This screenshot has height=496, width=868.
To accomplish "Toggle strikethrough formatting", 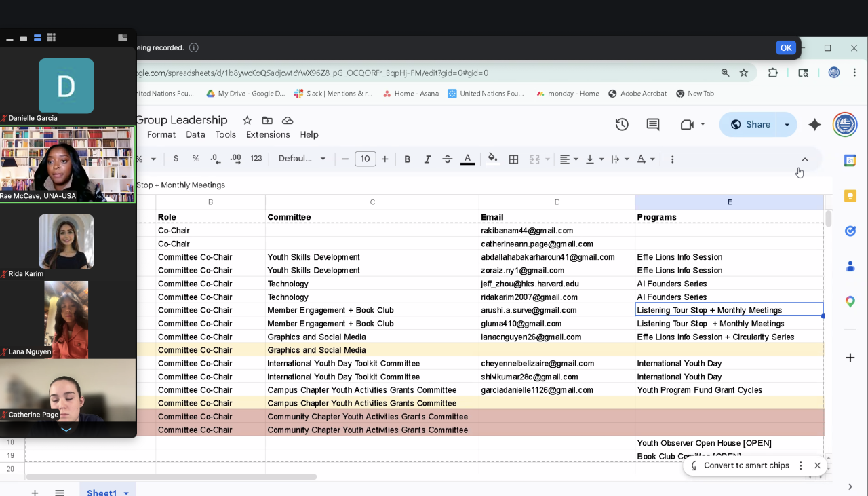I will tap(447, 159).
